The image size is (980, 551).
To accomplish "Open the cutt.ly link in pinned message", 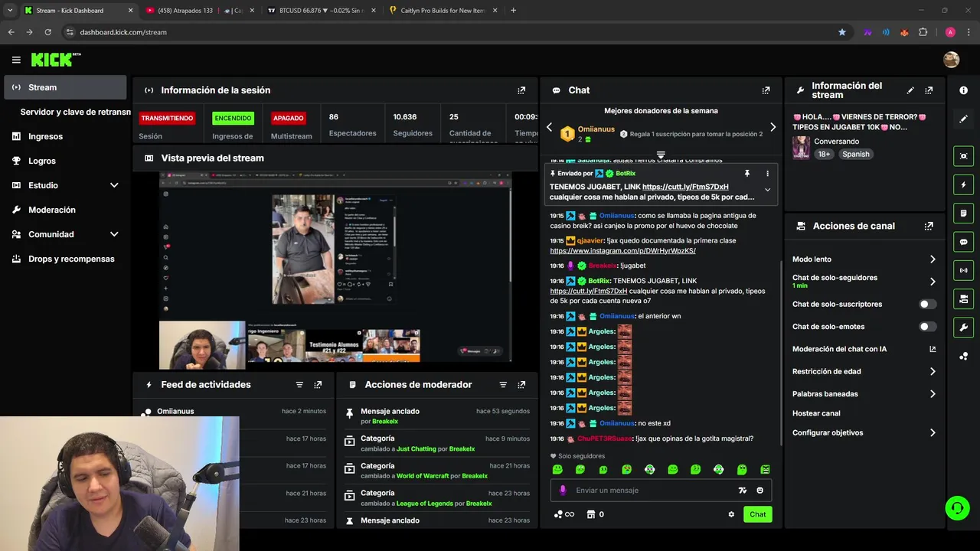I will click(x=685, y=187).
